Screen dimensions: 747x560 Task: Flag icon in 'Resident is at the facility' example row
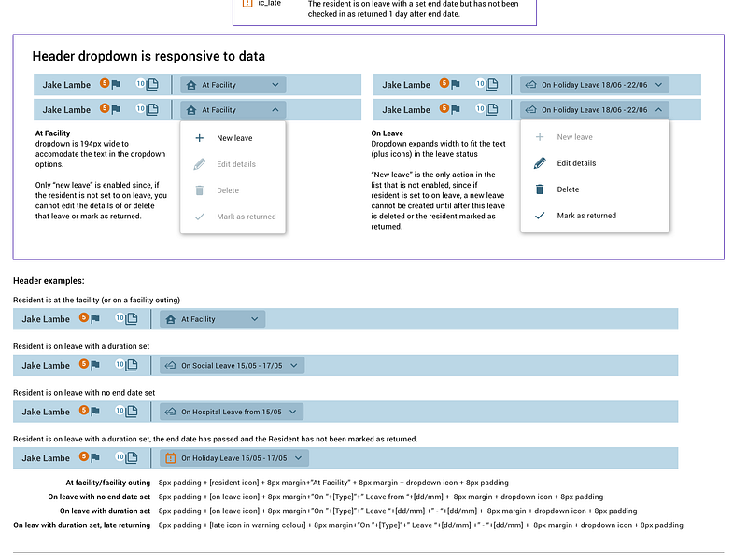click(x=95, y=318)
